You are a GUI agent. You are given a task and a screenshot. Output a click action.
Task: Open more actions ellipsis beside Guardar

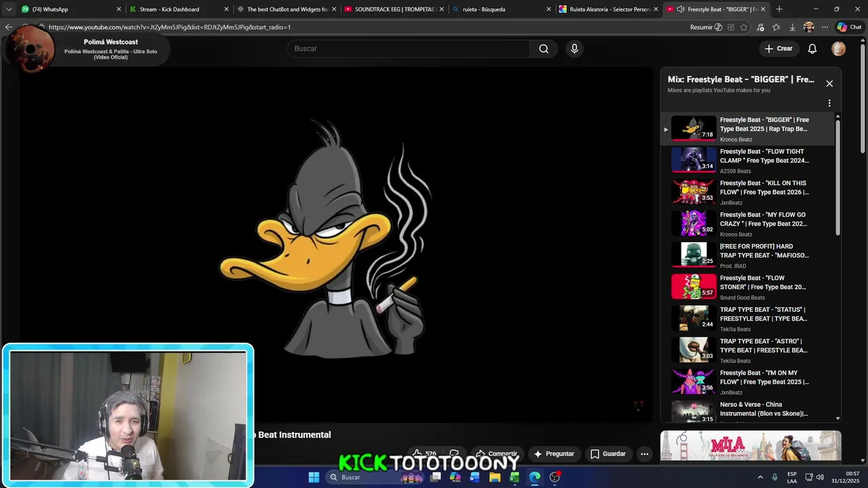pyautogui.click(x=645, y=453)
